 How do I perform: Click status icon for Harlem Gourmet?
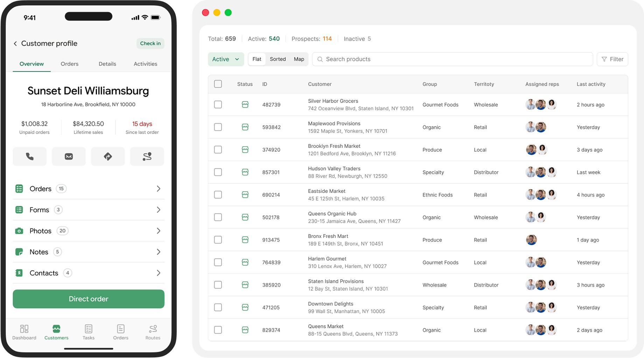pos(245,262)
